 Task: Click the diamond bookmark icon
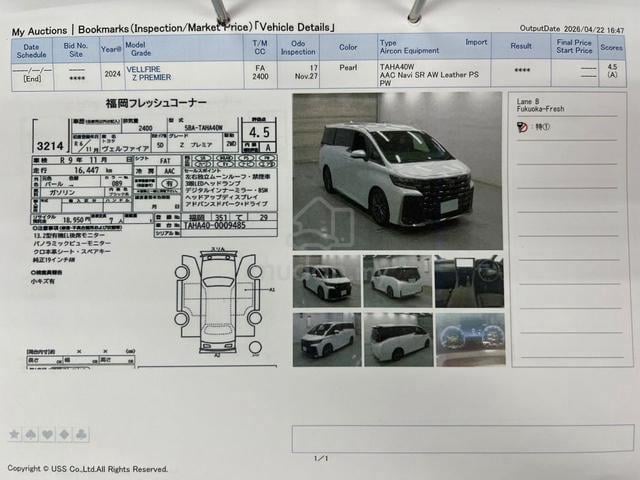[x=64, y=434]
